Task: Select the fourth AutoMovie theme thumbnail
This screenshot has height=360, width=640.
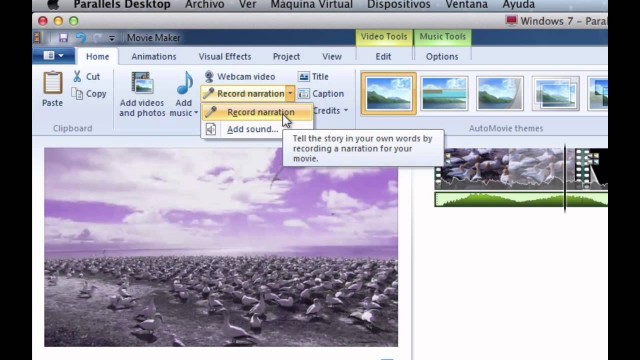Action: [x=555, y=94]
